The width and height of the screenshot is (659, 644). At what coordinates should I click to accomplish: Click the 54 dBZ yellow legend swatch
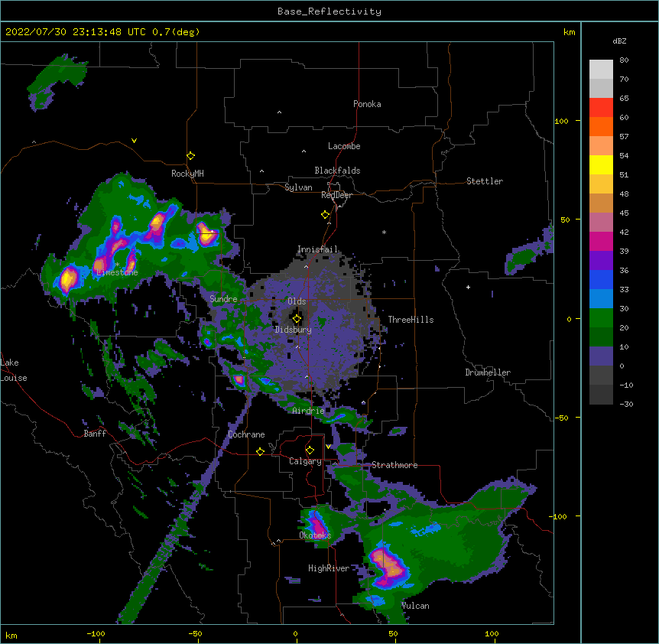(x=601, y=164)
